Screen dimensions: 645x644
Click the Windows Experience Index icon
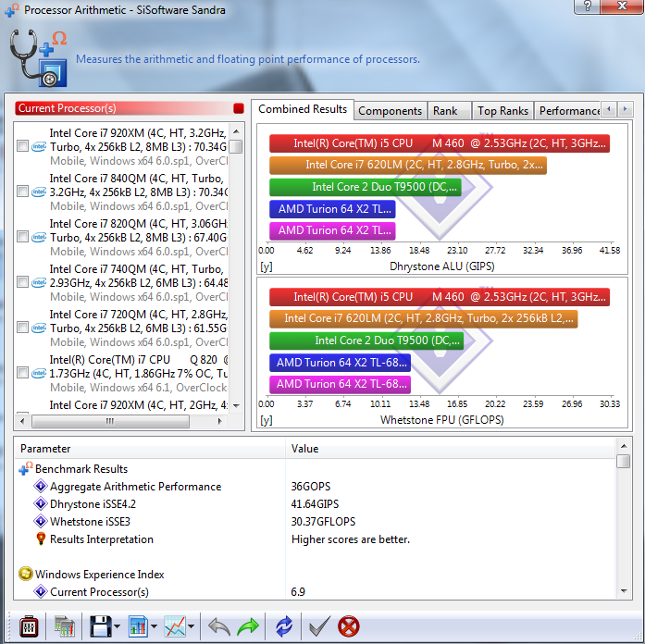26,574
